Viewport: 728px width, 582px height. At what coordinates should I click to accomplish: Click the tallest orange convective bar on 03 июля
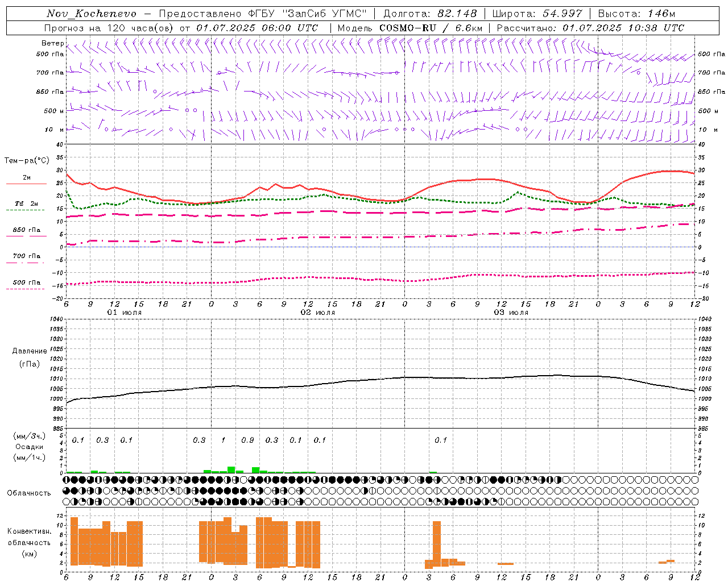pyautogui.click(x=437, y=543)
